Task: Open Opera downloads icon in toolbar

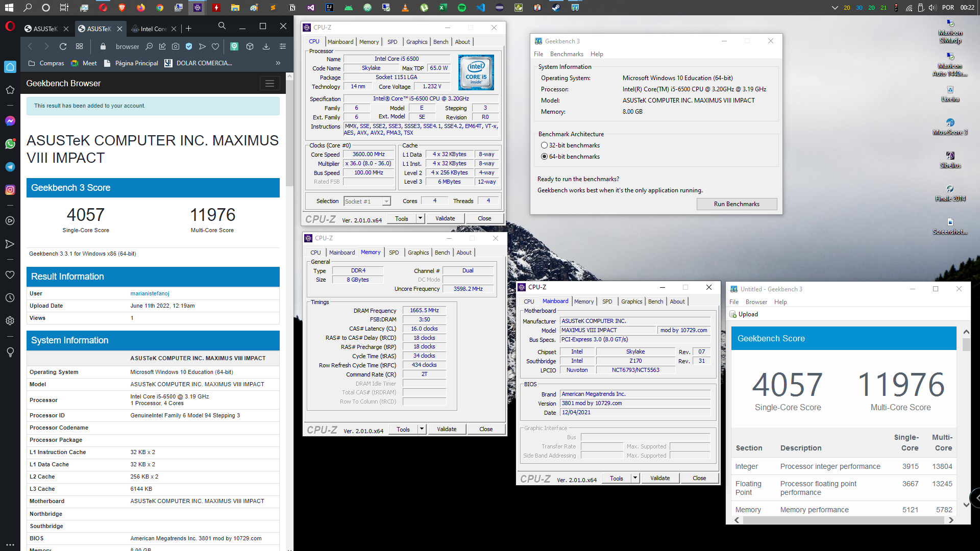Action: click(x=266, y=46)
